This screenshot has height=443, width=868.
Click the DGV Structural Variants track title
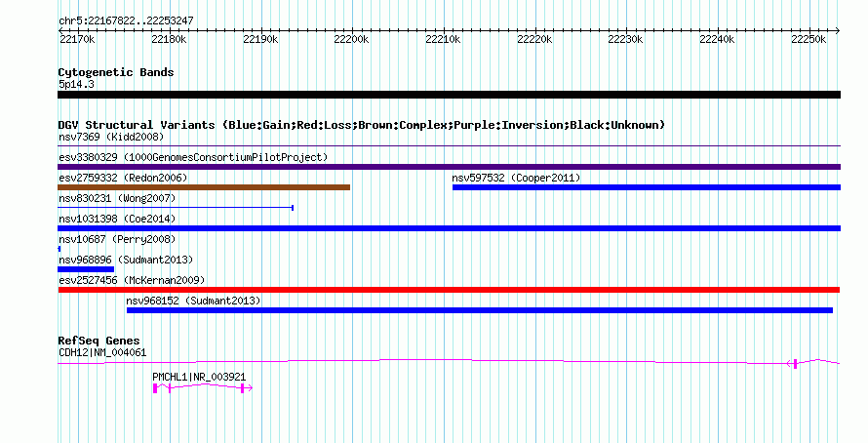click(362, 125)
